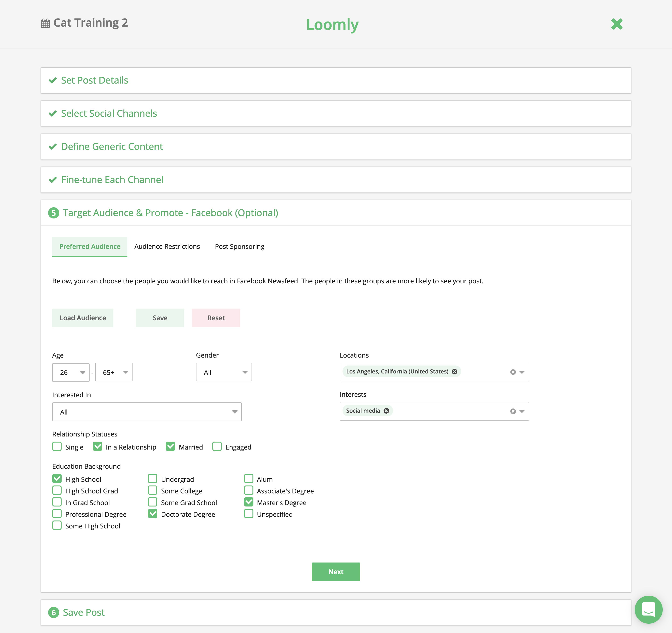
Task: Expand the Interested In dropdown
Action: click(147, 412)
